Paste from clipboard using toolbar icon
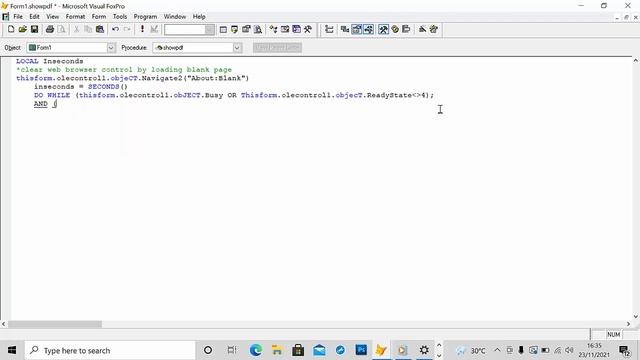Viewport: 640px width, 360px height. tap(100, 29)
